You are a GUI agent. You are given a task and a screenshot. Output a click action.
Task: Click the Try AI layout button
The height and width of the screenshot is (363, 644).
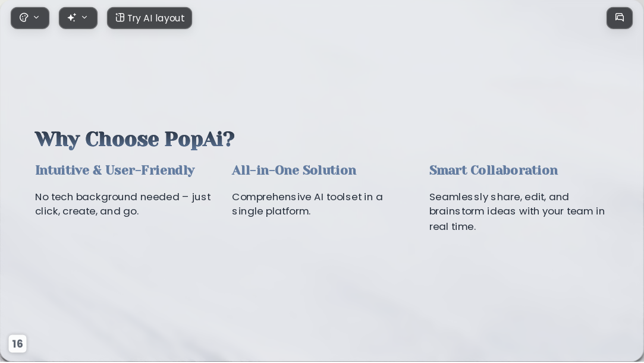point(149,18)
